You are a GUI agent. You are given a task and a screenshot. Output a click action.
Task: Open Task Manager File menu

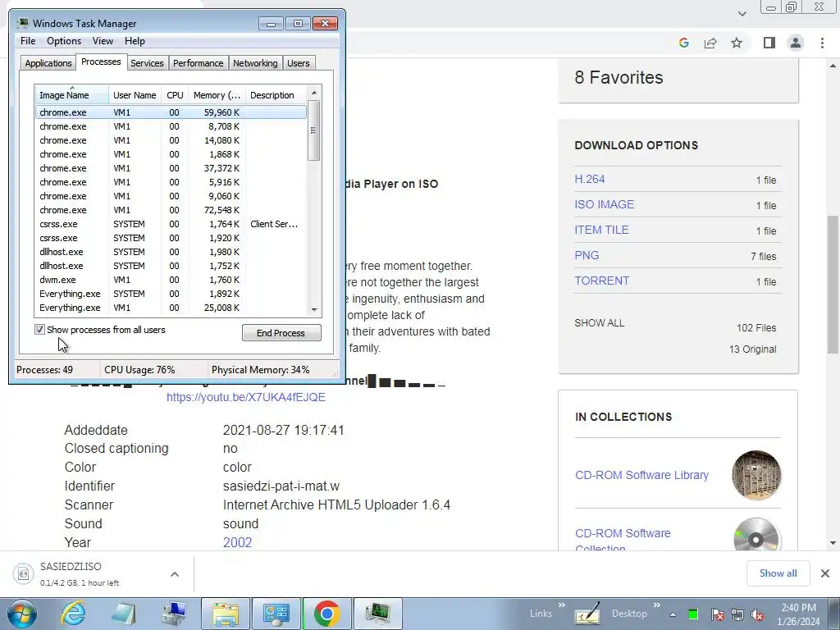click(28, 41)
